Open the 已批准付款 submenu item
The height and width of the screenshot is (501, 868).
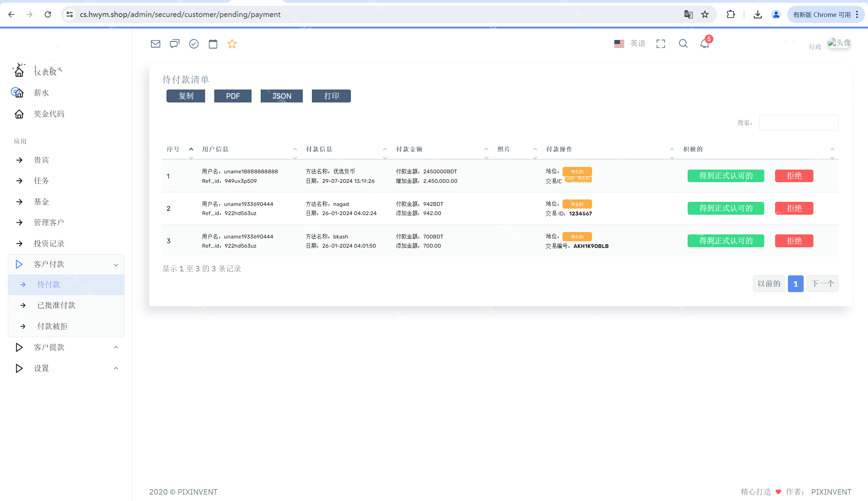click(56, 305)
